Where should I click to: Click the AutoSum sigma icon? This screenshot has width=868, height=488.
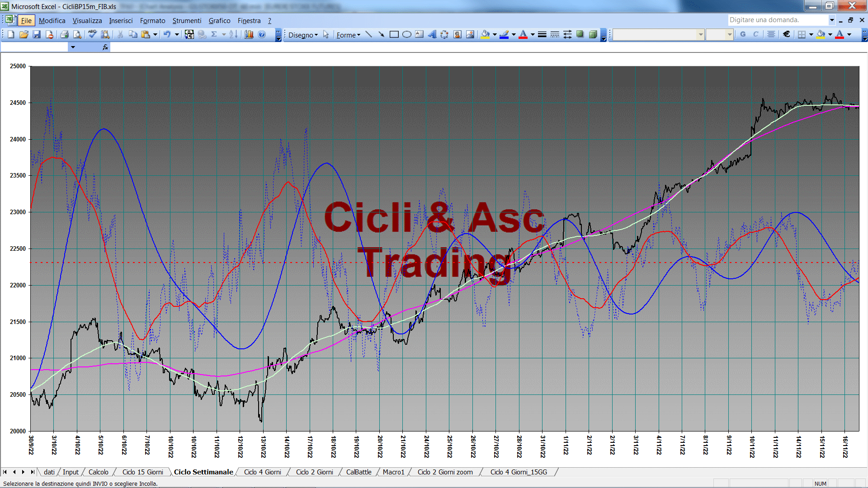point(214,34)
